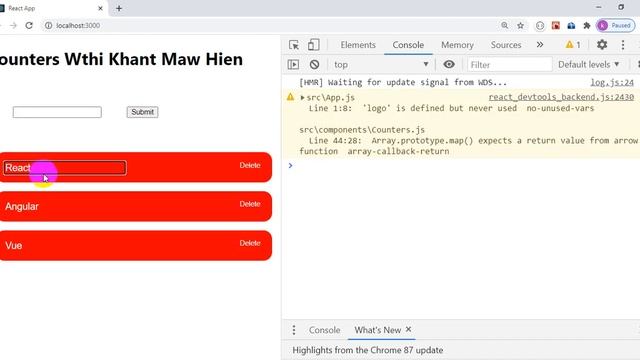Clear the console

tap(314, 64)
